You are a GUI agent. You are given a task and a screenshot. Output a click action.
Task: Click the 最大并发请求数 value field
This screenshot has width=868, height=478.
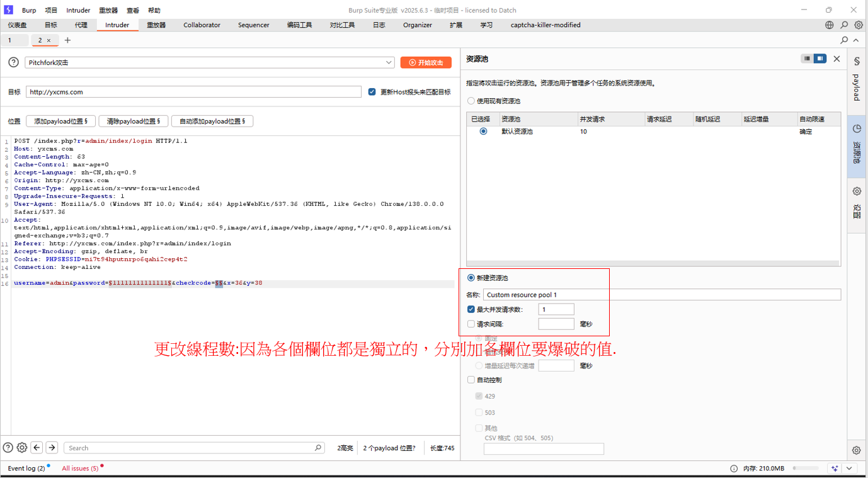[556, 309]
